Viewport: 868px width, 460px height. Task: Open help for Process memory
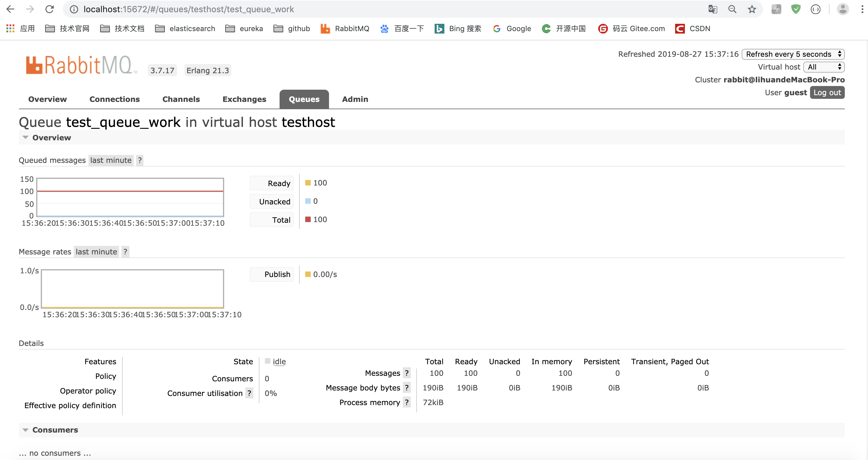[x=407, y=402]
